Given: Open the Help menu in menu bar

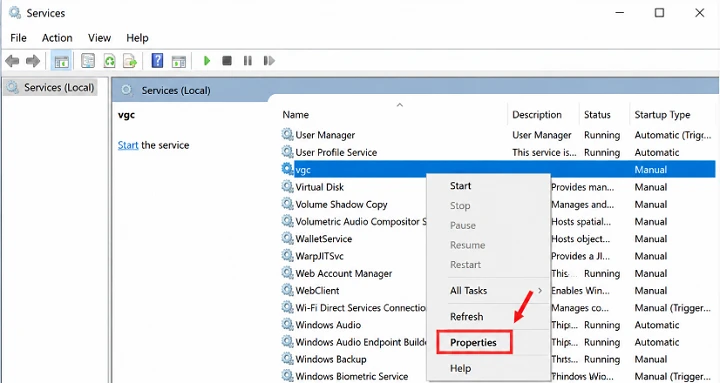Looking at the screenshot, I should (137, 38).
